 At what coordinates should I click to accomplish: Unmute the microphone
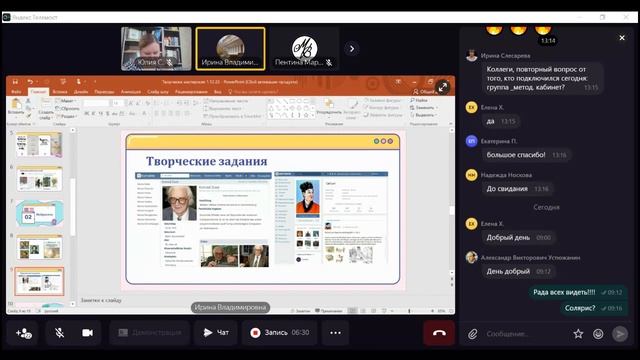[x=60, y=333]
